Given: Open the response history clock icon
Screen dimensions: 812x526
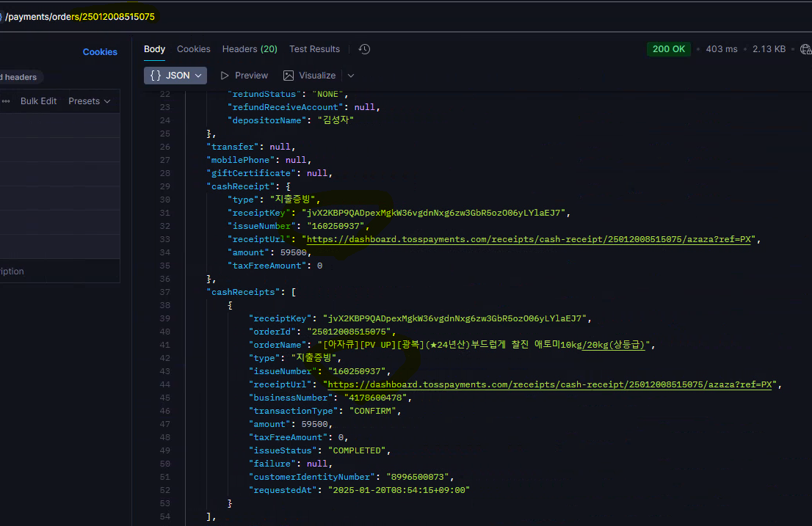Looking at the screenshot, I should [364, 49].
